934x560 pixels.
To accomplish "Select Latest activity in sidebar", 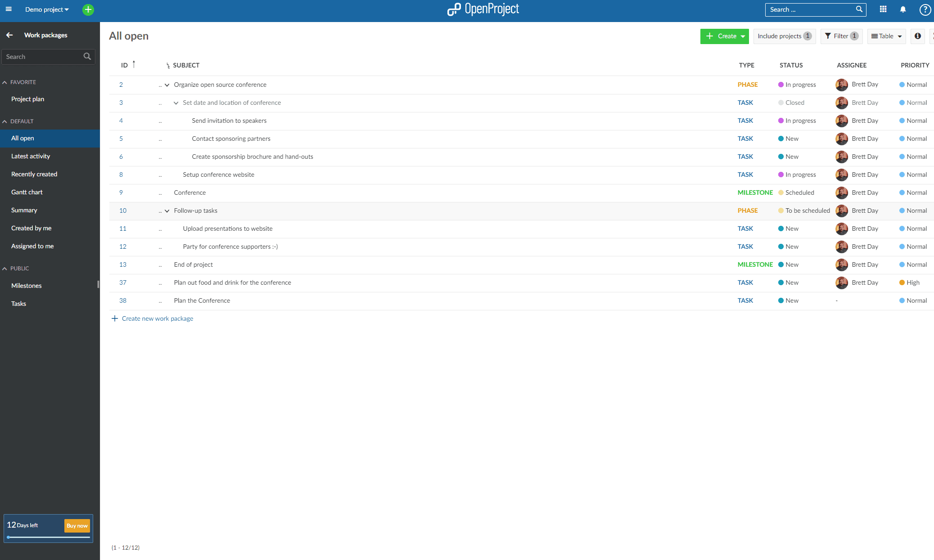I will pos(31,156).
